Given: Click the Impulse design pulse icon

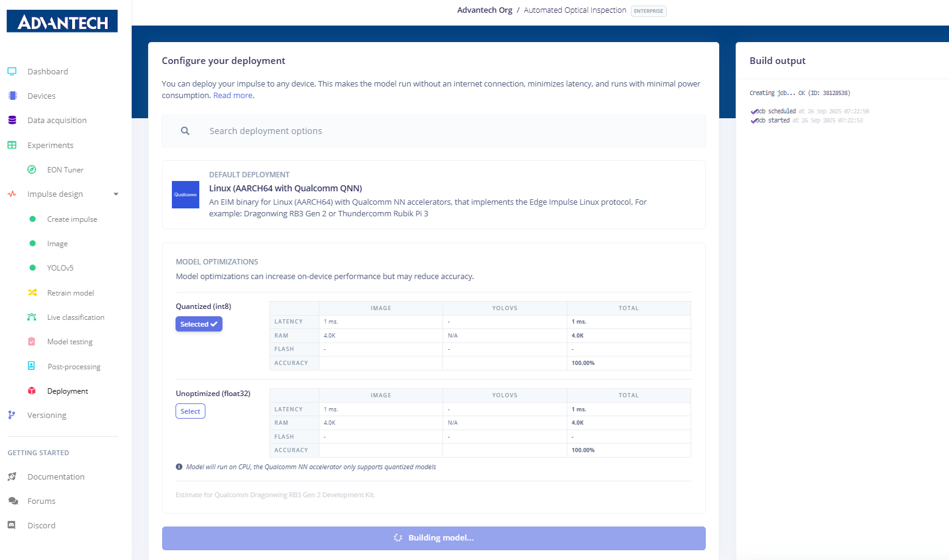Looking at the screenshot, I should [x=12, y=194].
